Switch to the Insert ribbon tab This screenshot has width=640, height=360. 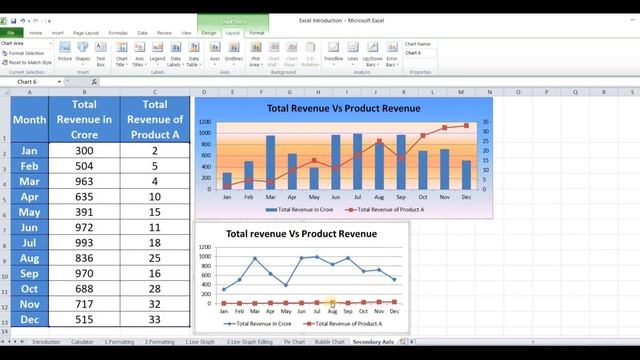coord(58,33)
